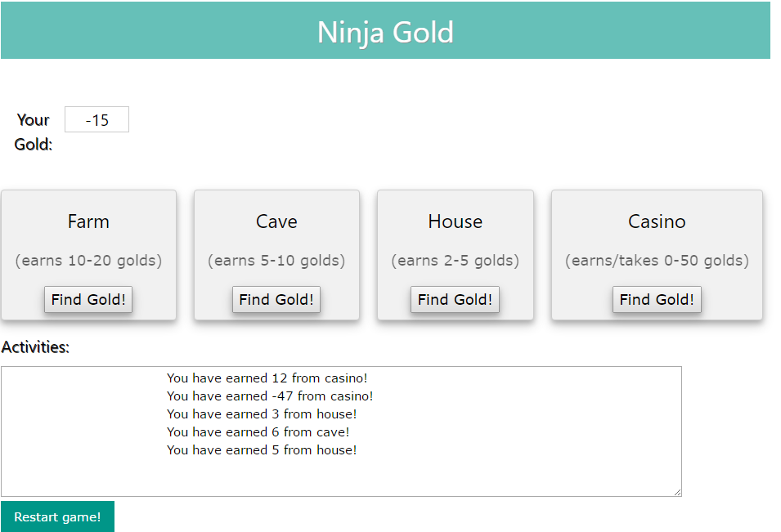Select the Farm card heading
781x532 pixels.
[88, 221]
